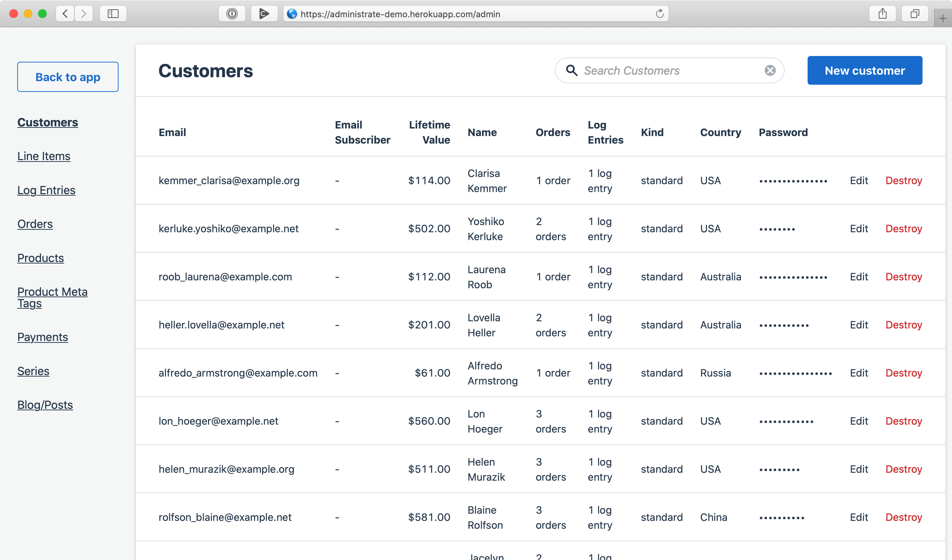Click the Email Subscriber toggle for Helen Murazik
The width and height of the screenshot is (952, 560).
[x=337, y=469]
